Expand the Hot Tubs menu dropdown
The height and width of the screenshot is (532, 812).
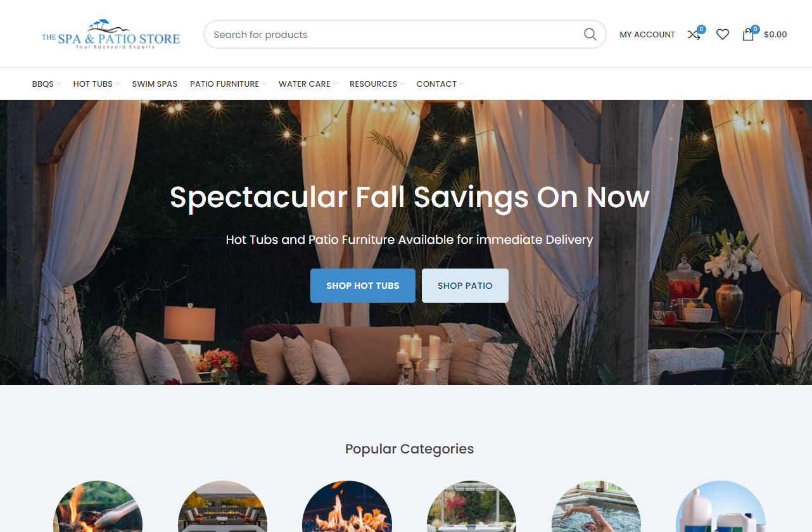click(96, 84)
